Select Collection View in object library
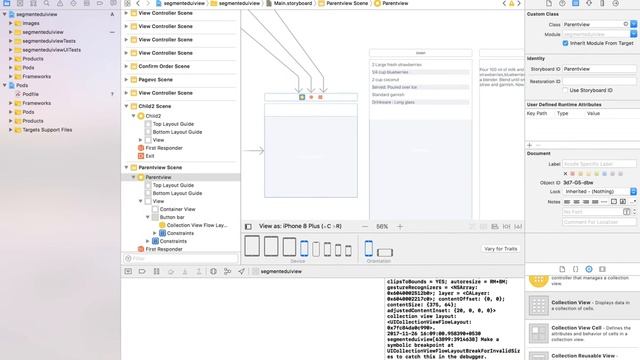Viewport: 640px width, 360px height. pyautogui.click(x=582, y=305)
